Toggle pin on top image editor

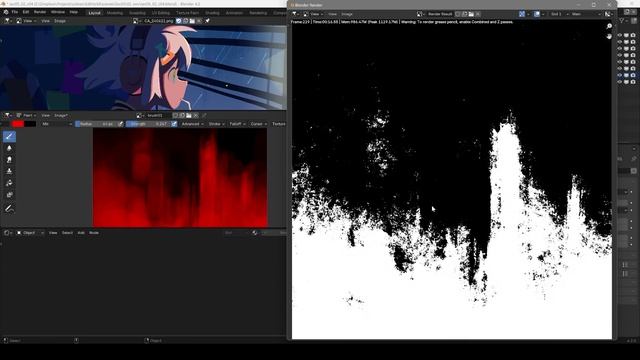(207, 21)
